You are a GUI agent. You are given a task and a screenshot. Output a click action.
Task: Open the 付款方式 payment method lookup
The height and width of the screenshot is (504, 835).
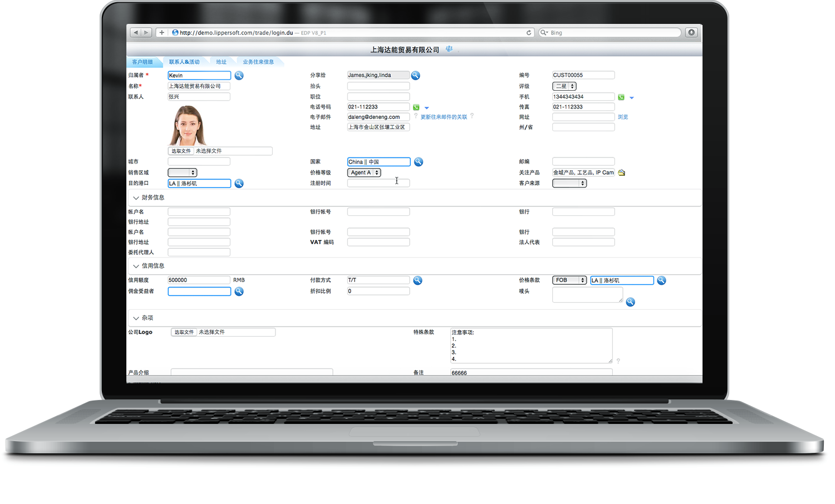tap(417, 280)
